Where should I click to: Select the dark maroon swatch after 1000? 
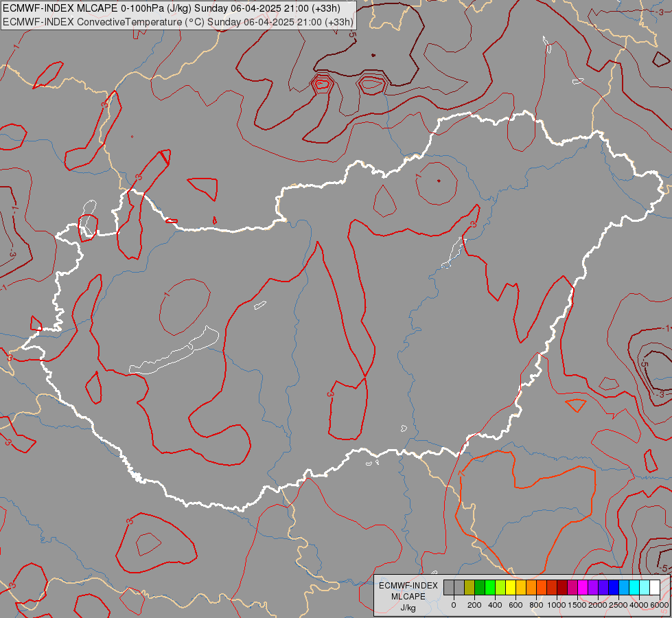[x=563, y=588]
